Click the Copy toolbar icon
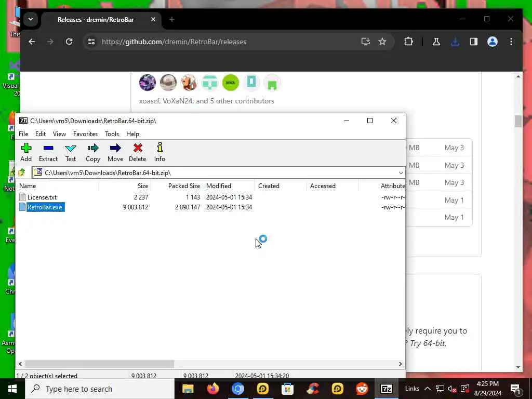This screenshot has height=399, width=532. 92,152
